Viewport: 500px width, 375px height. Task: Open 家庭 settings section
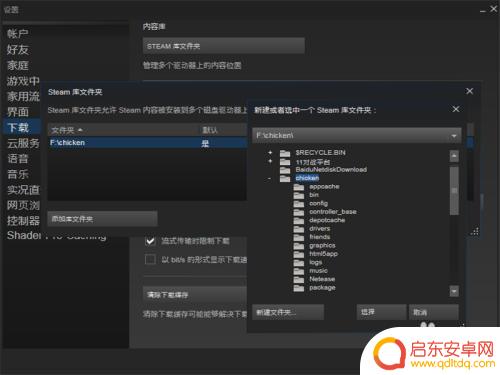coord(18,65)
